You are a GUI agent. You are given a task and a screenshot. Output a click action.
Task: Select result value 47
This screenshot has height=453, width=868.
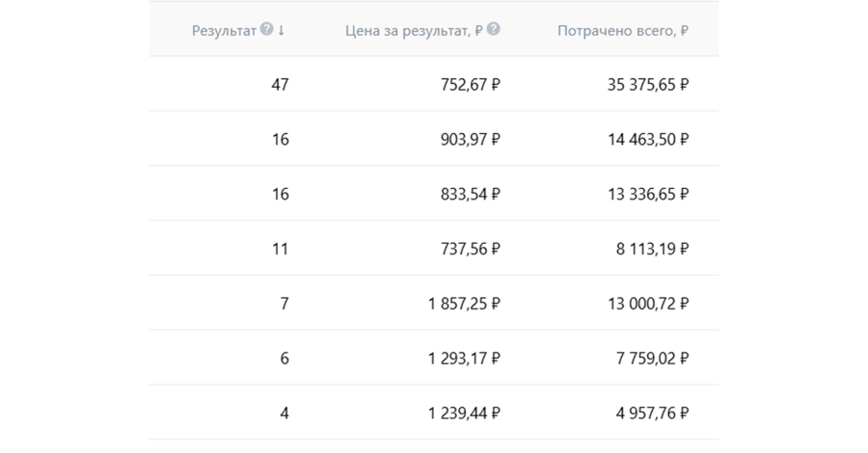tap(280, 85)
